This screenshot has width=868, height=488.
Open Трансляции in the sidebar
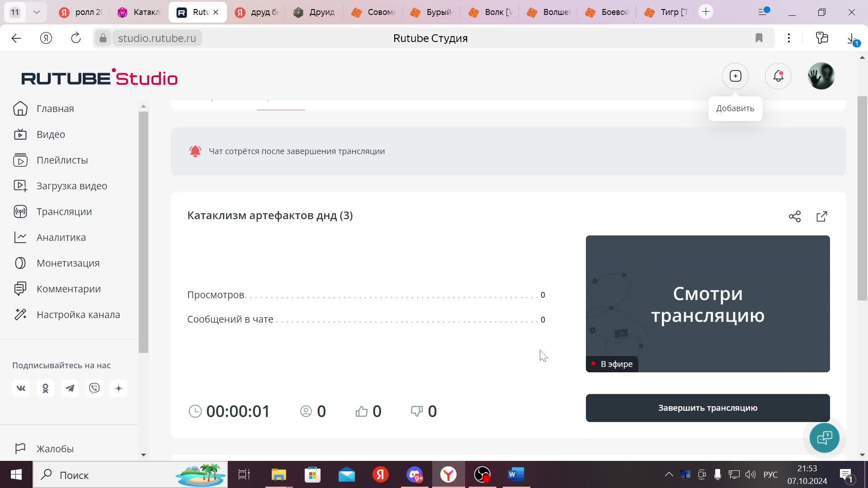coord(64,211)
